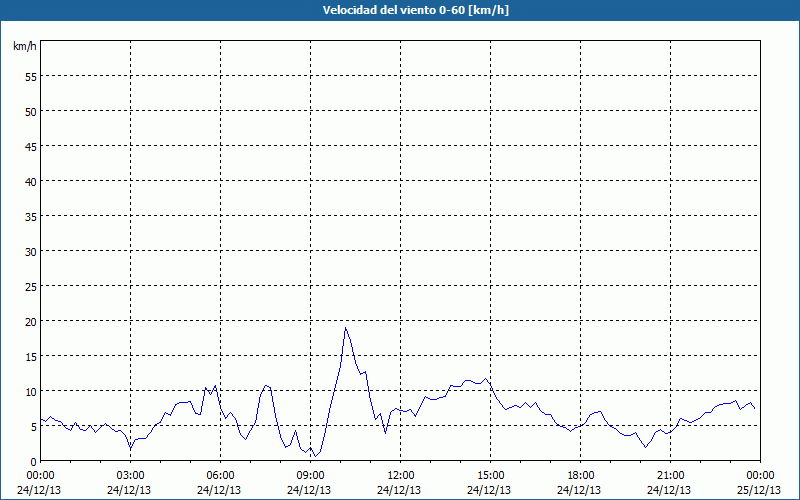
Task: Click the y-axis value 30
Action: point(31,251)
